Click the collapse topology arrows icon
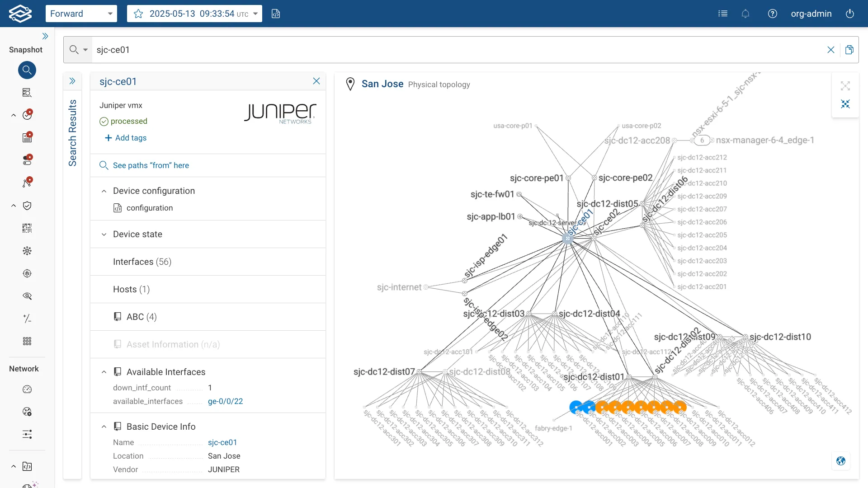Viewport: 868px width, 488px height. (845, 104)
